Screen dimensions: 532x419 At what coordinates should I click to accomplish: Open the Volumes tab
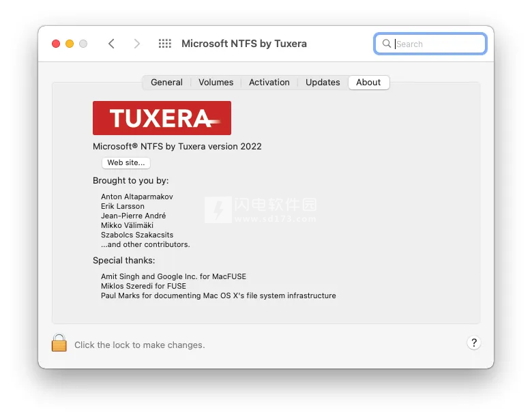(216, 82)
